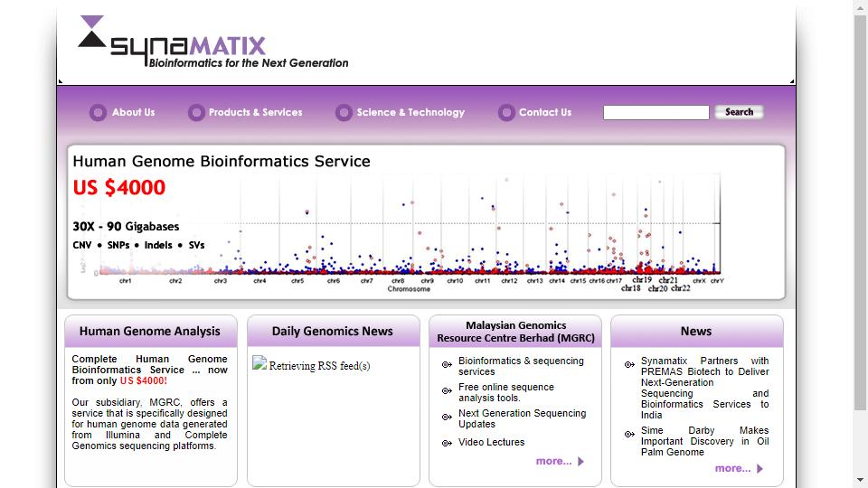Click the Human Genome Bioinformatics Service banner
Viewport: 868px width, 488px height.
point(426,222)
